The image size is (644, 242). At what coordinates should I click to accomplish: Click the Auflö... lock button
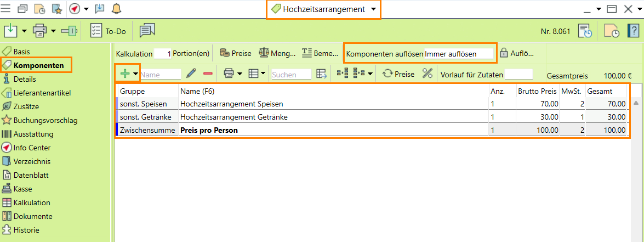tap(517, 53)
